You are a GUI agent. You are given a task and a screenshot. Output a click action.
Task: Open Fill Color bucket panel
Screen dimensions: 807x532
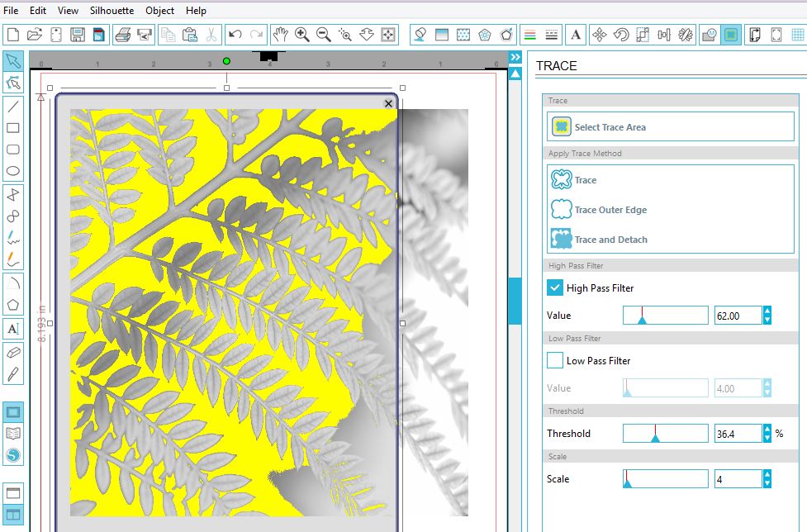point(420,35)
